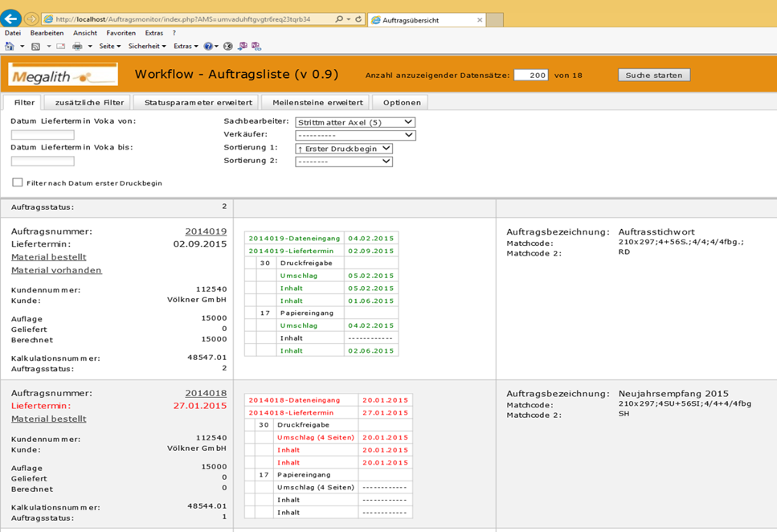The width and height of the screenshot is (777, 532).
Task: Click the blue help question mark icon
Action: (207, 47)
